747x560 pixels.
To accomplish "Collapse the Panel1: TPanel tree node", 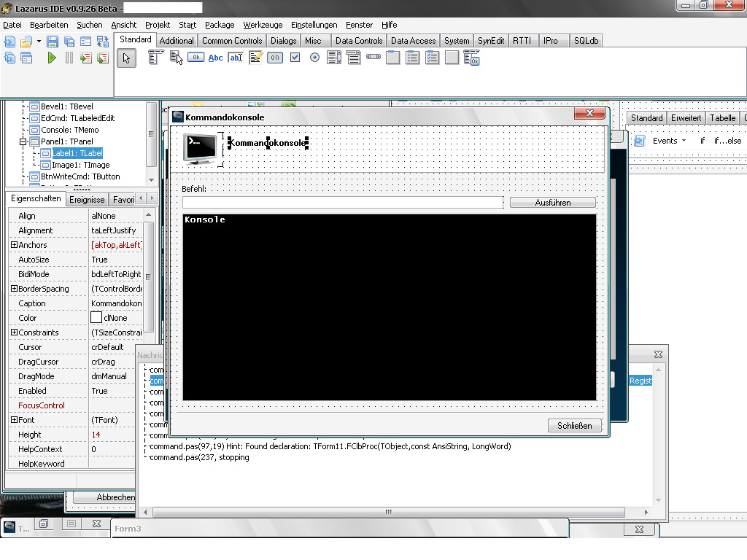I will [x=23, y=141].
